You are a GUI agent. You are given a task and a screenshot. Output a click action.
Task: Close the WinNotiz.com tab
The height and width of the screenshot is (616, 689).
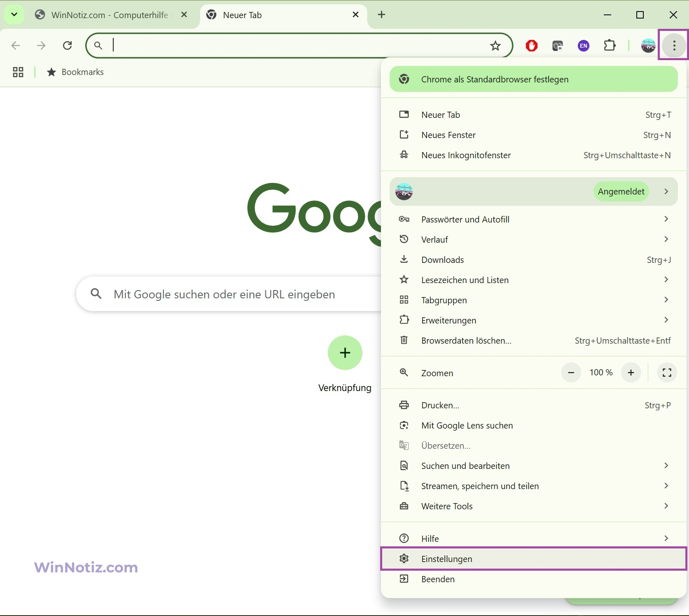184,15
